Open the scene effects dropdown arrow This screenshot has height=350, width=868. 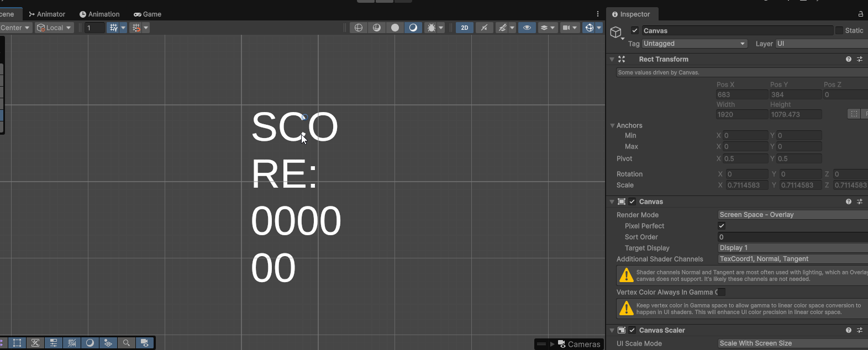(x=512, y=28)
